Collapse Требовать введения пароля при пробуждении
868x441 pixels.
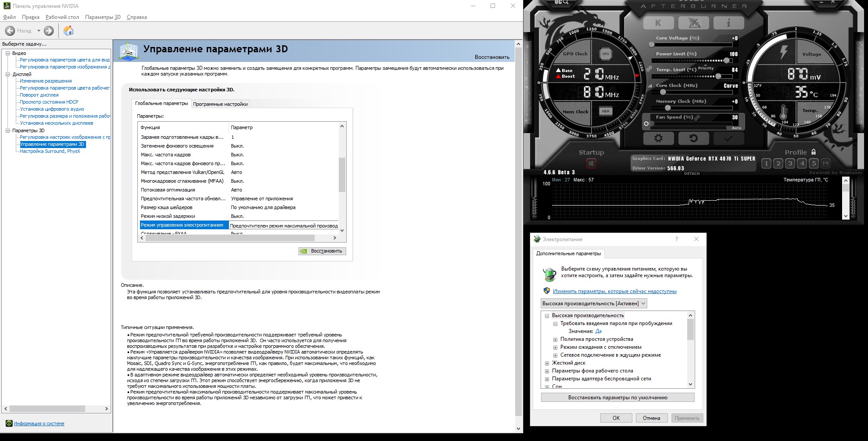555,324
